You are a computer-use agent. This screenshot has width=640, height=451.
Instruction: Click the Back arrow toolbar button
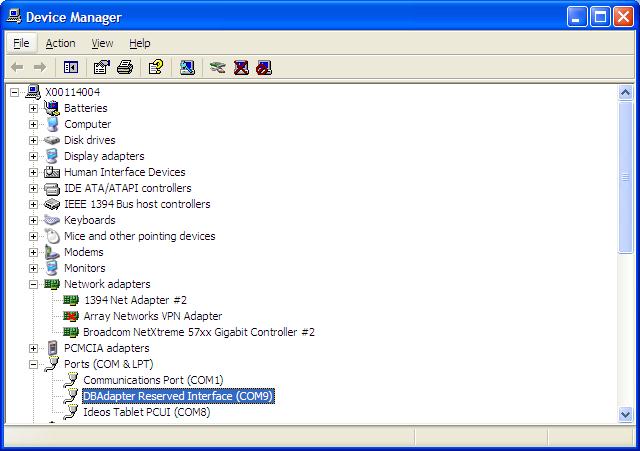pos(17,67)
